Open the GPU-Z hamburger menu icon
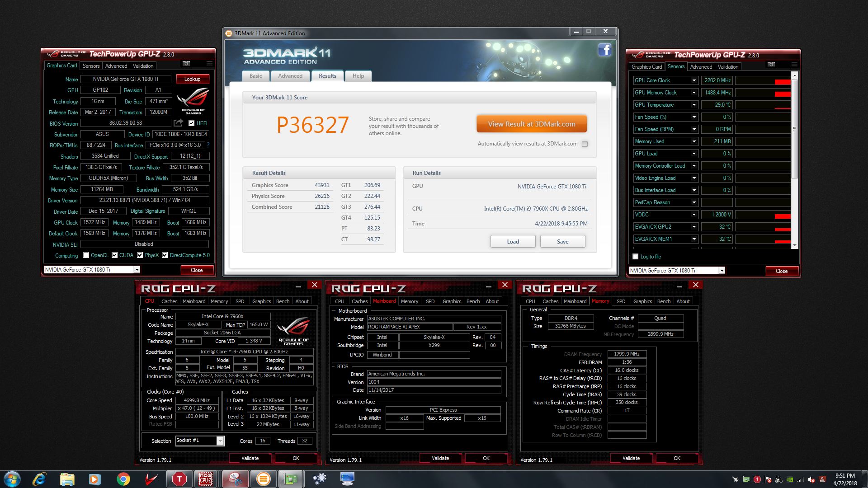 pos(209,63)
